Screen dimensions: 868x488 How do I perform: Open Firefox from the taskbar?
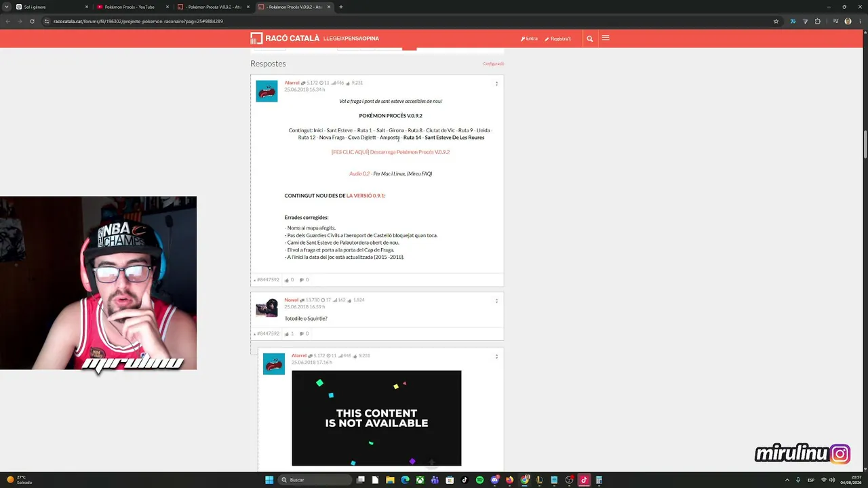(x=509, y=480)
